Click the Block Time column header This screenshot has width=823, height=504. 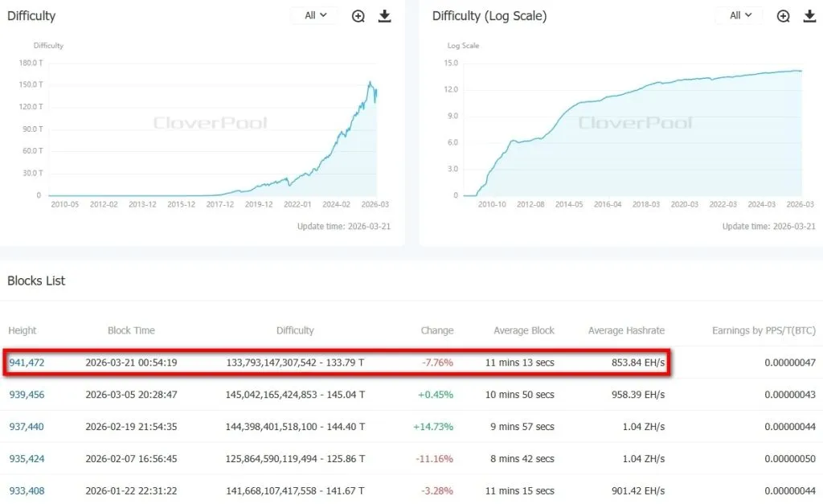(131, 330)
